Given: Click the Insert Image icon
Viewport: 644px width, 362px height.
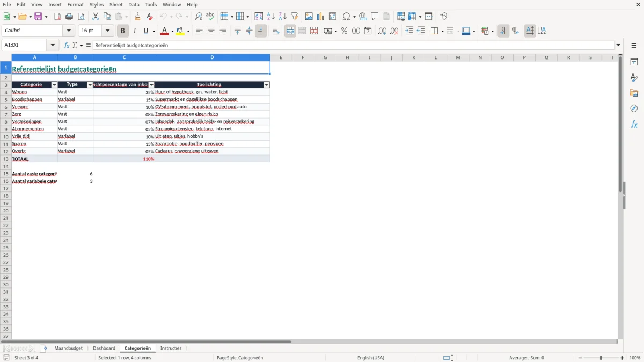Looking at the screenshot, I should click(x=309, y=17).
